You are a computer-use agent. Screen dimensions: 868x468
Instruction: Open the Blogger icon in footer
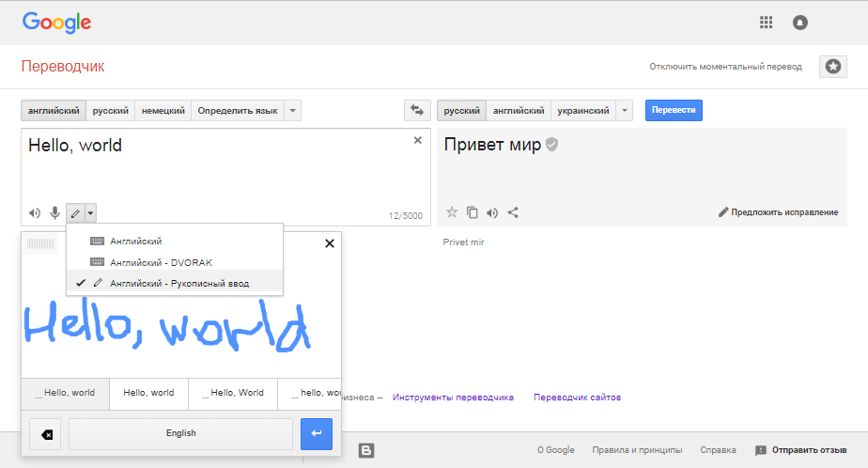point(366,450)
